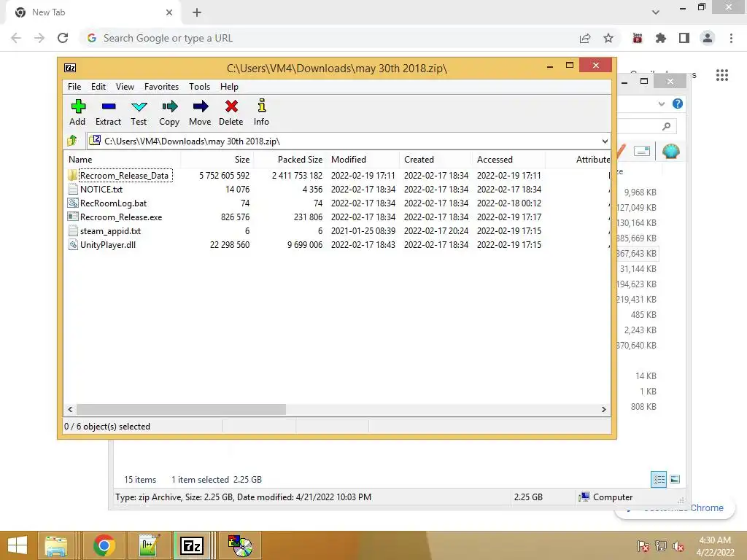Viewport: 747px width, 560px height.
Task: Open the Help menu
Action: coord(229,87)
